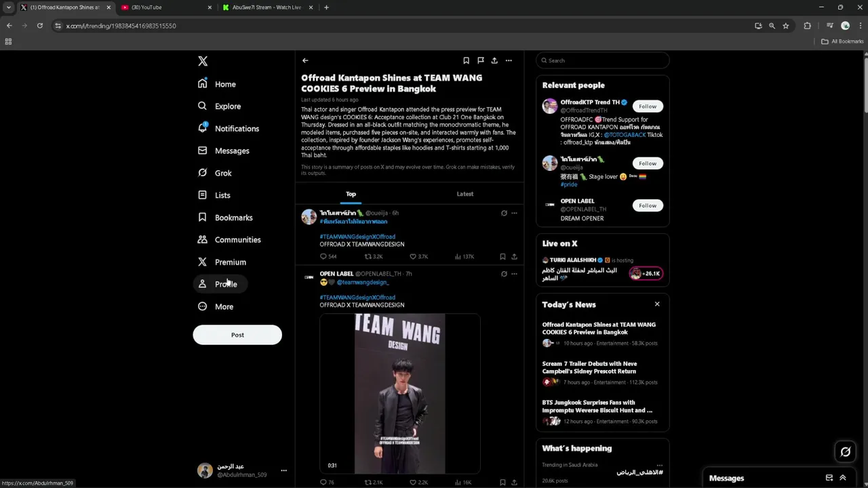Viewport: 868px width, 488px height.
Task: Switch to AbuSwe7l Stream browser tab
Action: coord(267,7)
